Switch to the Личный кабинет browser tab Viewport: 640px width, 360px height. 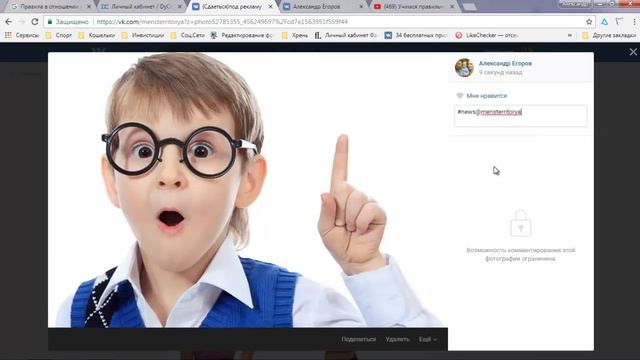[x=140, y=7]
